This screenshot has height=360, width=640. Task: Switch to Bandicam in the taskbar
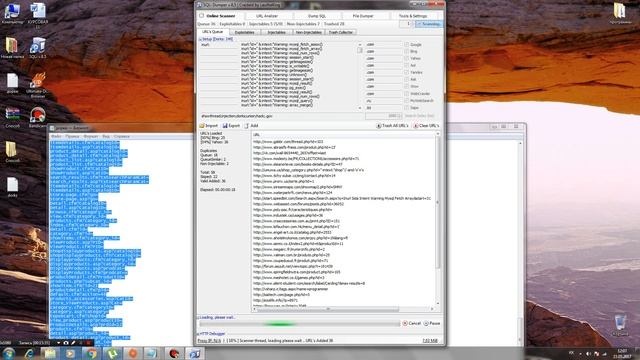(x=175, y=353)
